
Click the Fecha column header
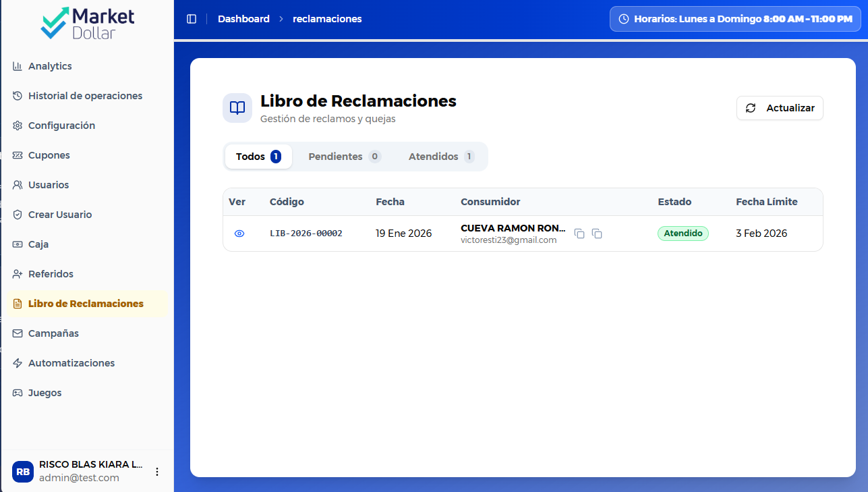point(390,202)
